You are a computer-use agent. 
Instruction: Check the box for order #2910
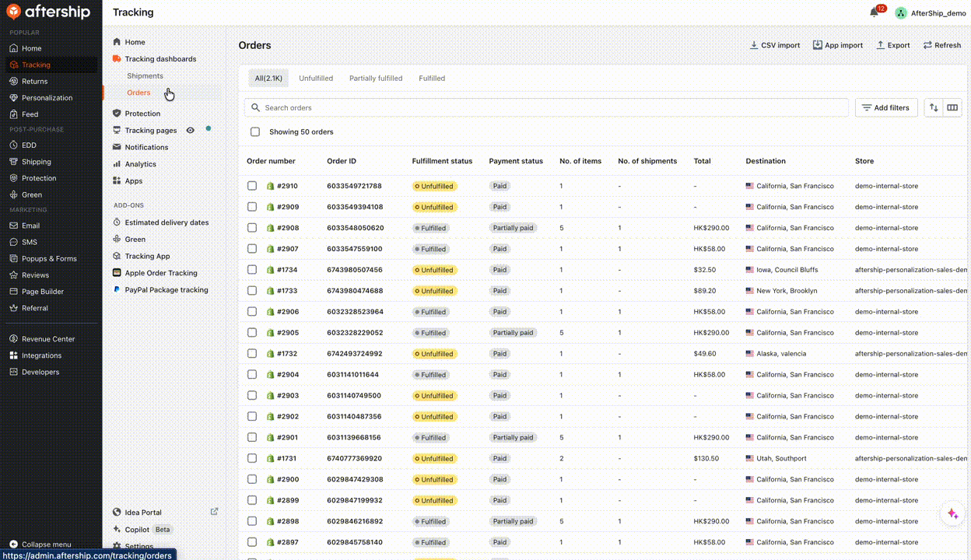coord(252,186)
